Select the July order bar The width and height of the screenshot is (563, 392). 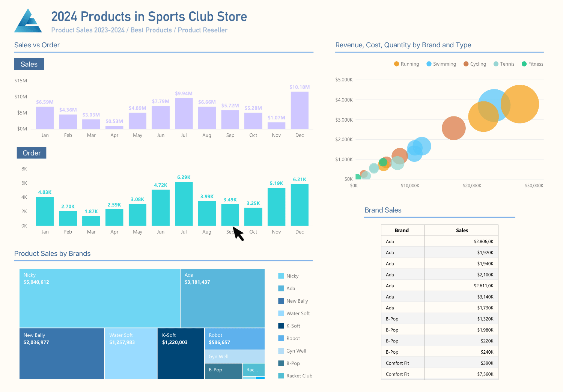[x=184, y=204]
